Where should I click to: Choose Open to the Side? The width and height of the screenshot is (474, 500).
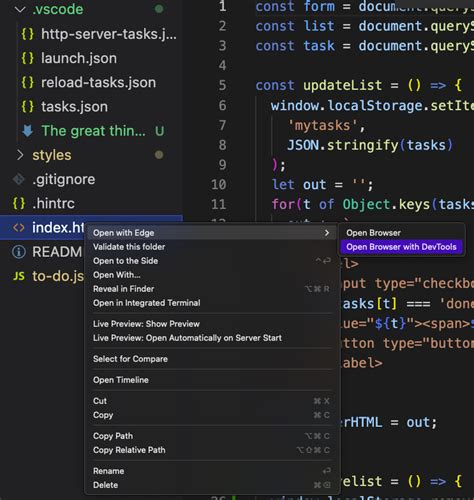click(212, 261)
